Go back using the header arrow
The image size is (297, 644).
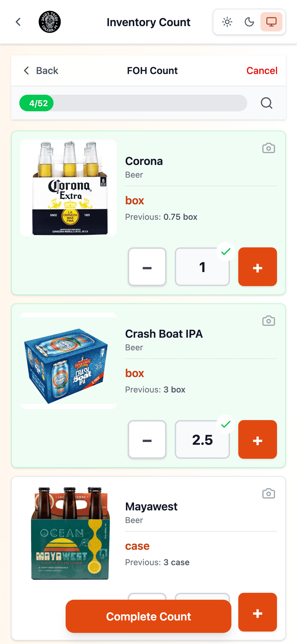coord(18,22)
